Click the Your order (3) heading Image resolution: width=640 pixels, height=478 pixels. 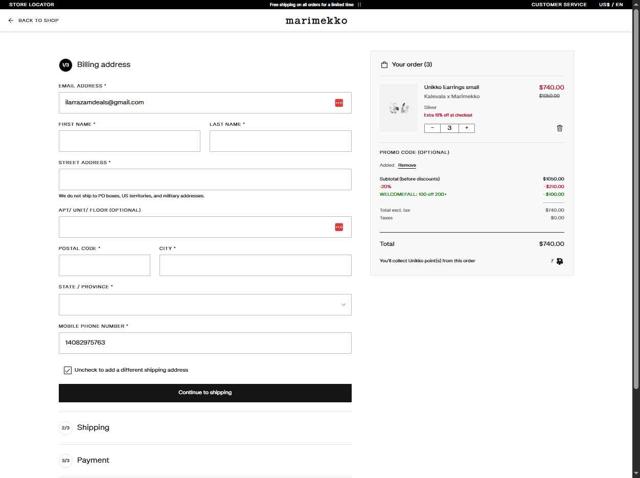pos(412,64)
